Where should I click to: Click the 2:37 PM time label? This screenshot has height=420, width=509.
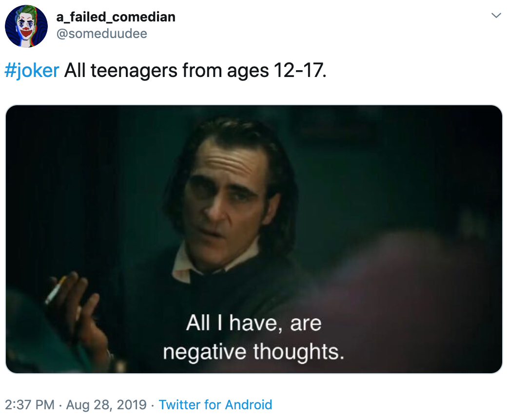27,405
